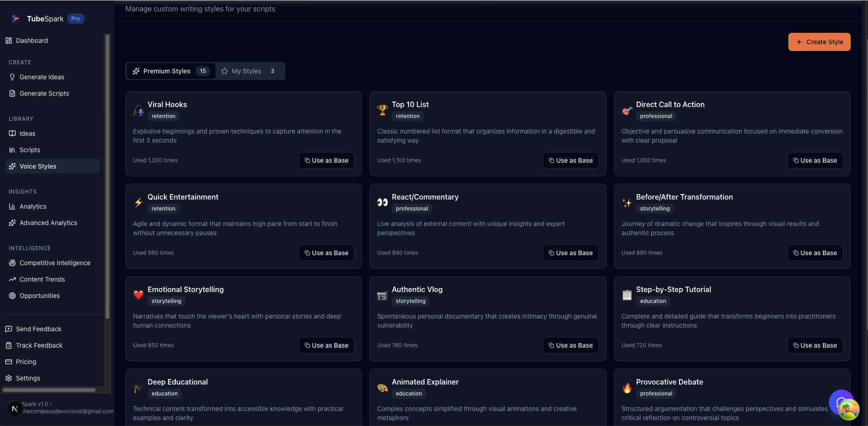This screenshot has height=426, width=868.
Task: View the Scripts library
Action: pos(30,150)
